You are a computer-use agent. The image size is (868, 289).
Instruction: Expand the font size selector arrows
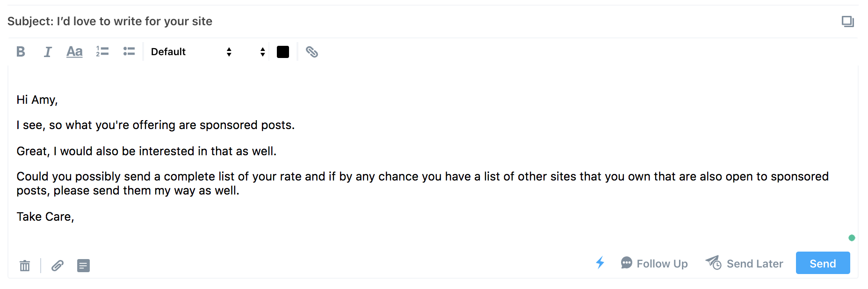263,51
